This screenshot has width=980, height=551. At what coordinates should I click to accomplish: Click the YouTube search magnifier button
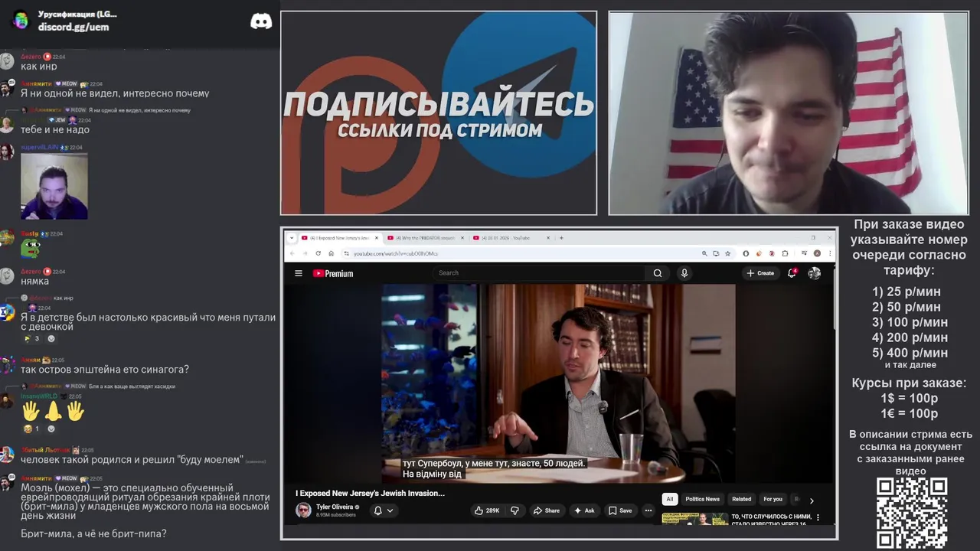[658, 273]
